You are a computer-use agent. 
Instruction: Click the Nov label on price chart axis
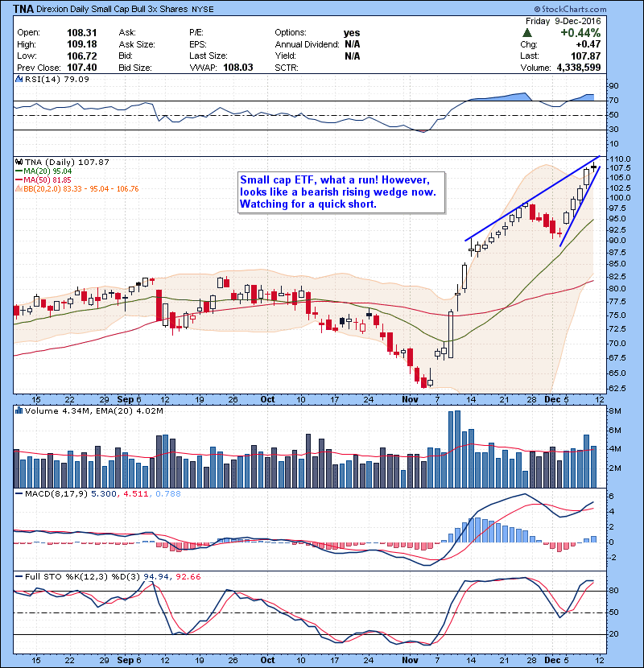point(410,400)
